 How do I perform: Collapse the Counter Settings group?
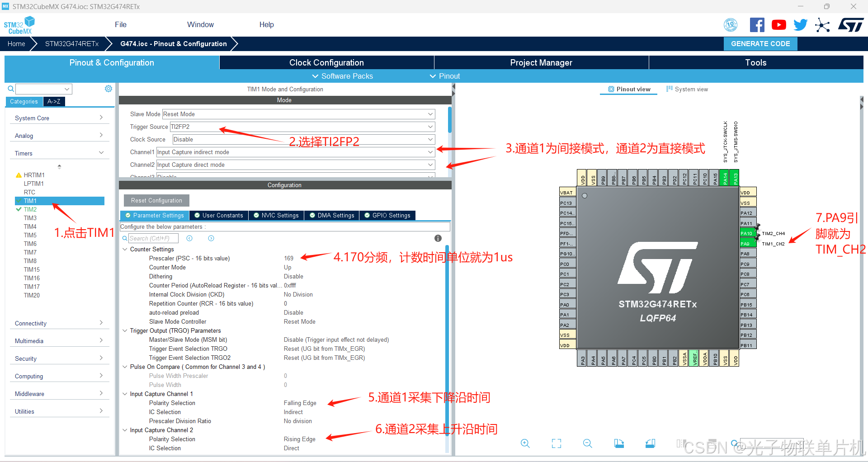[x=125, y=249]
